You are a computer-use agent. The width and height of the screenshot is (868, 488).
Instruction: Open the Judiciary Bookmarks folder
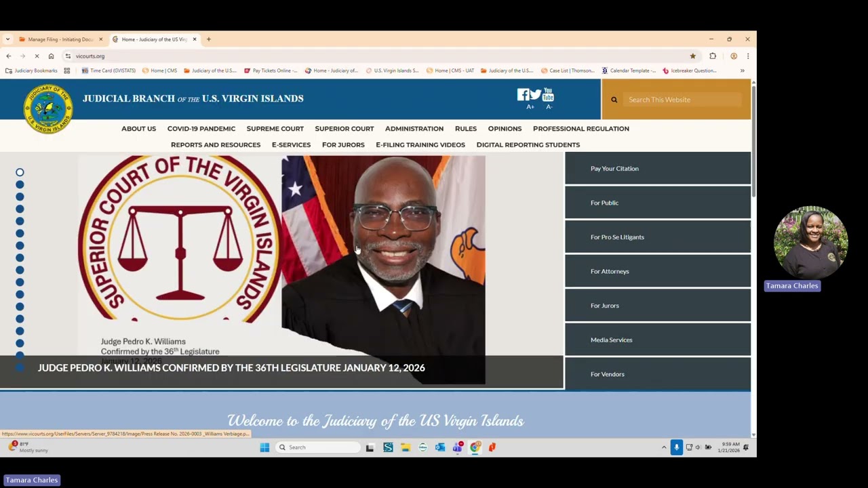point(31,70)
